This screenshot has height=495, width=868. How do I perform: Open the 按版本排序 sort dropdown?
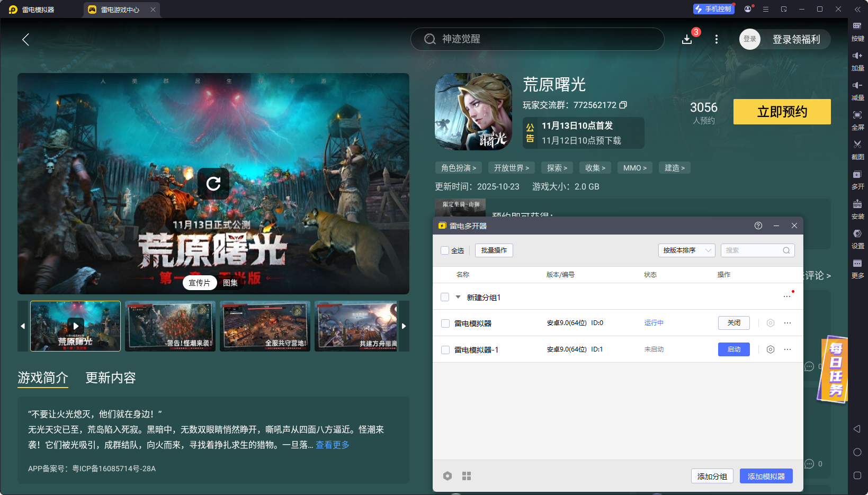click(686, 250)
